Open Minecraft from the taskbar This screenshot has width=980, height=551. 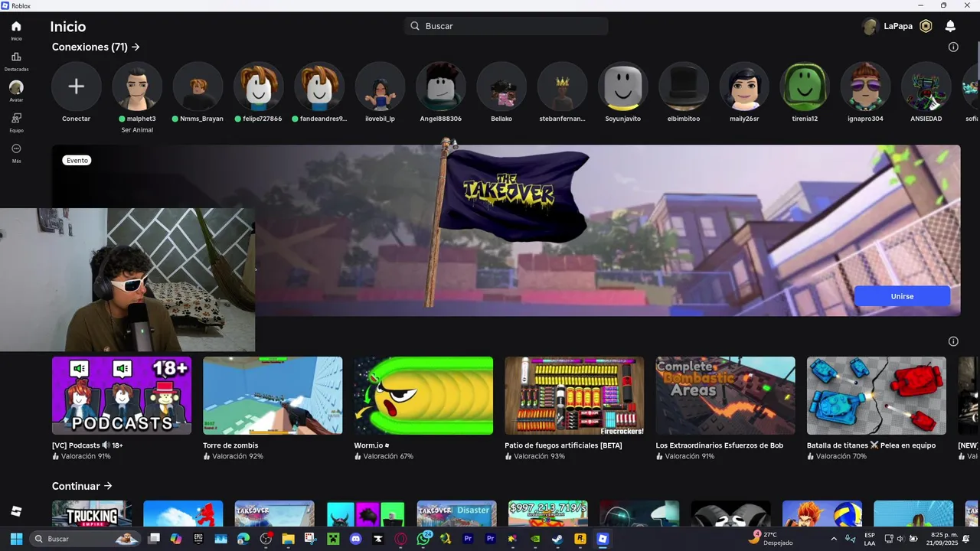333,539
